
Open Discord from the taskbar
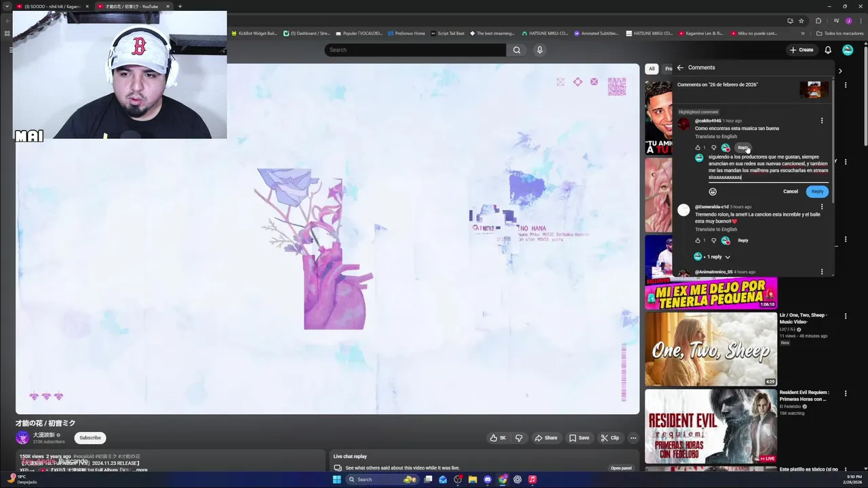click(488, 479)
